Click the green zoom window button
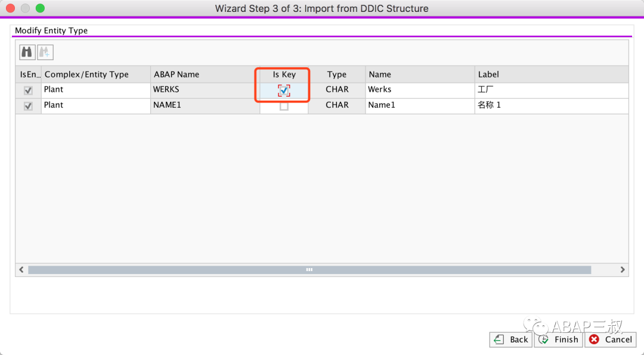 coord(40,8)
